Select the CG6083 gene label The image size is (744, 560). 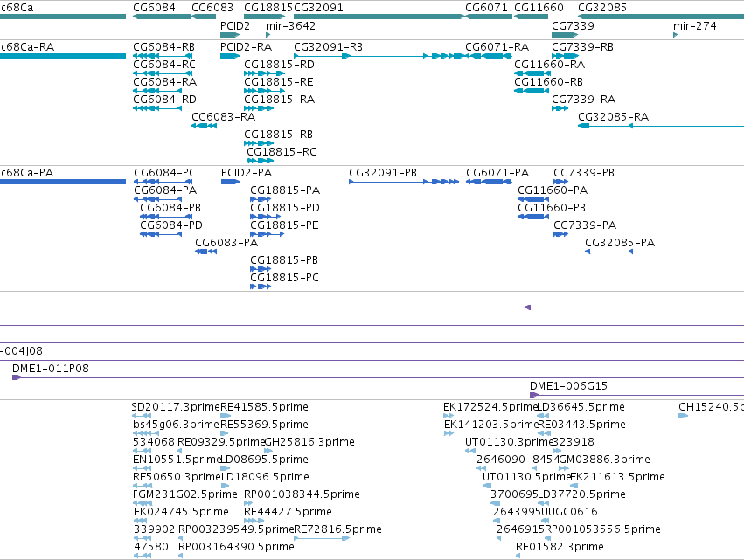212,8
